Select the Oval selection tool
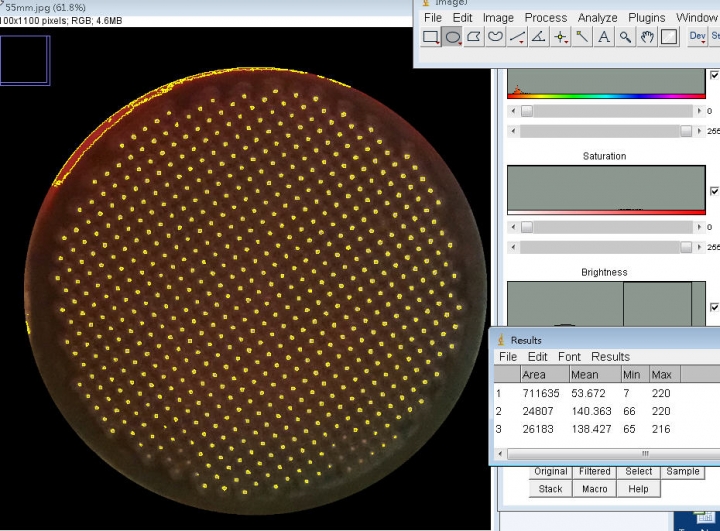Viewport: 720px width, 531px height. pyautogui.click(x=452, y=37)
